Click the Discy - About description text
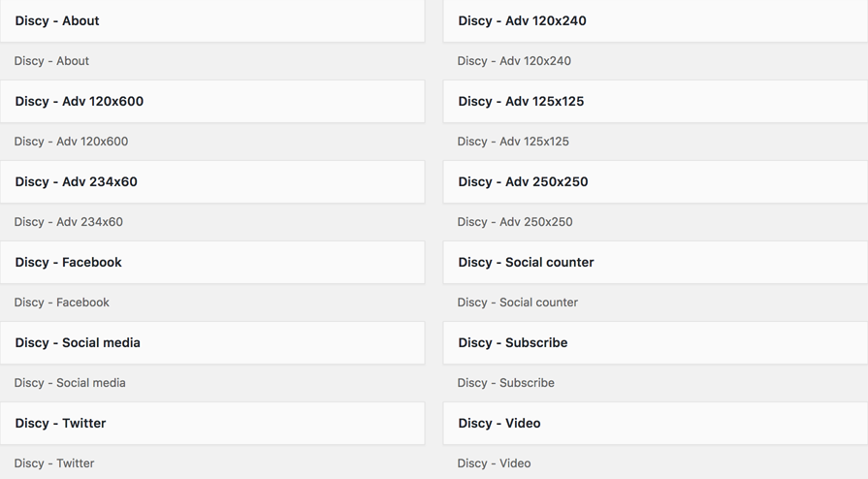Image resolution: width=868 pixels, height=479 pixels. 51,61
